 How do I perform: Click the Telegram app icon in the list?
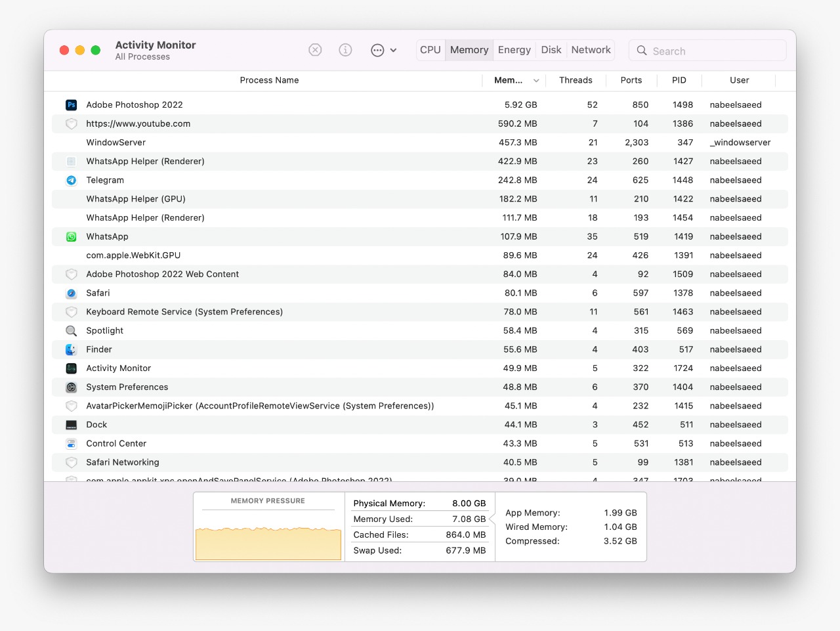pyautogui.click(x=72, y=181)
